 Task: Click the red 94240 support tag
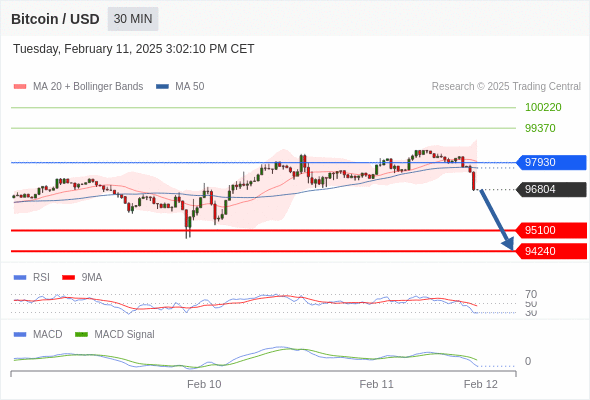(551, 251)
